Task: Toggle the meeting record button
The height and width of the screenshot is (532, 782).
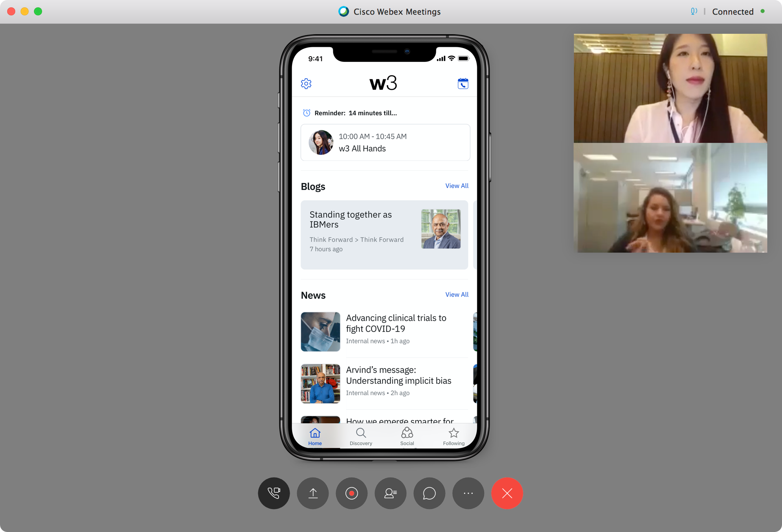Action: [x=351, y=493]
